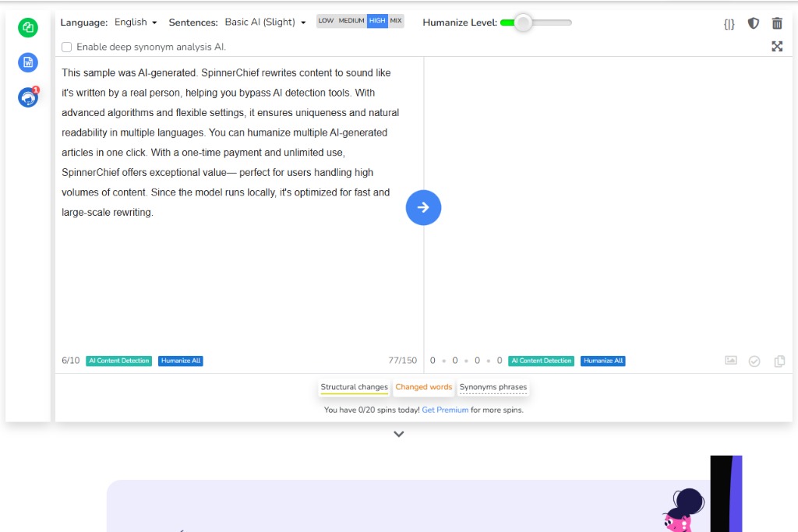The height and width of the screenshot is (532, 798).
Task: Click the Humanize Level slider handle
Action: pyautogui.click(x=524, y=23)
